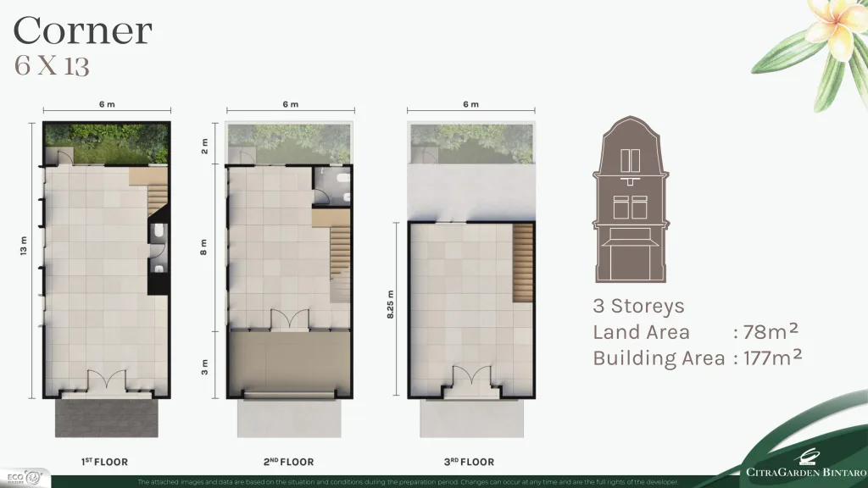The image size is (868, 488).
Task: Click the Land Area 78m² line
Action: point(696,332)
